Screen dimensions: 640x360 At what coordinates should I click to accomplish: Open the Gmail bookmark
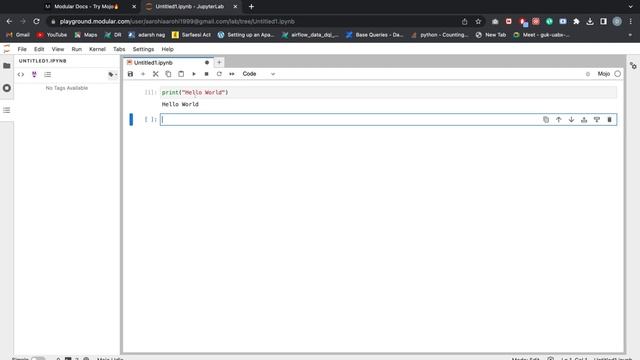(18, 35)
